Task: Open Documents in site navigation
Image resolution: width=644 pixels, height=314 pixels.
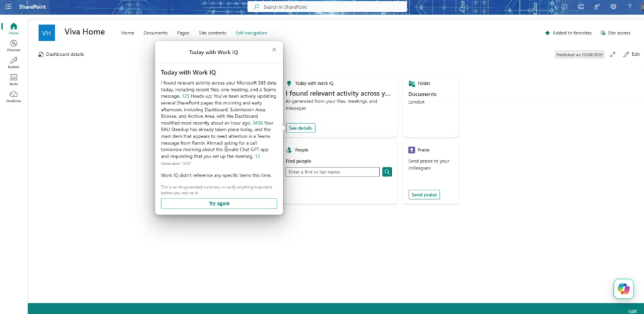Action: pyautogui.click(x=155, y=33)
